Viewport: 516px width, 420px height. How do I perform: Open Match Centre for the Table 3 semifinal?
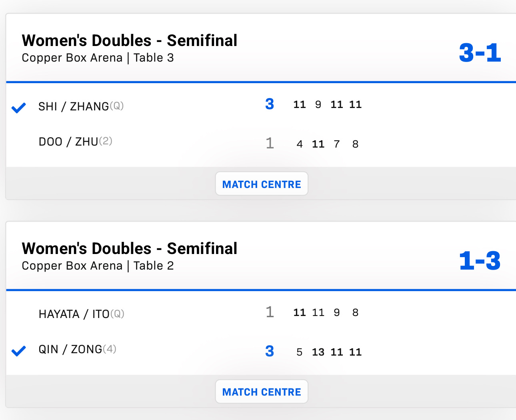tap(262, 184)
